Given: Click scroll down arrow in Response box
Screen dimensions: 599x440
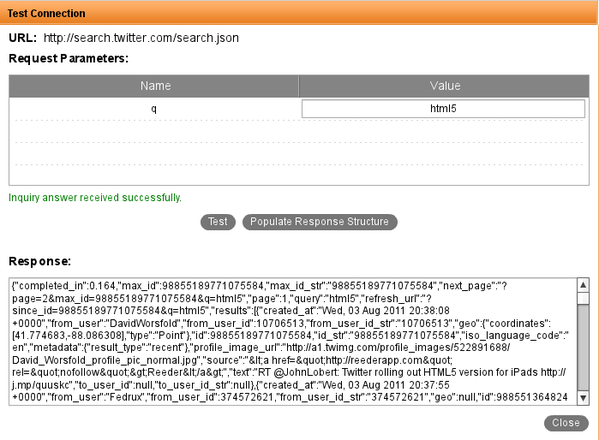Looking at the screenshot, I should 583,398.
